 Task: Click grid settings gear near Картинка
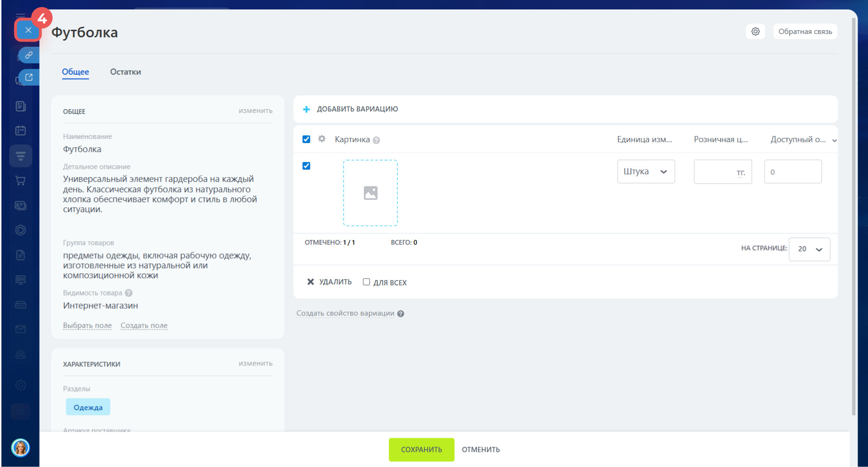pyautogui.click(x=322, y=139)
